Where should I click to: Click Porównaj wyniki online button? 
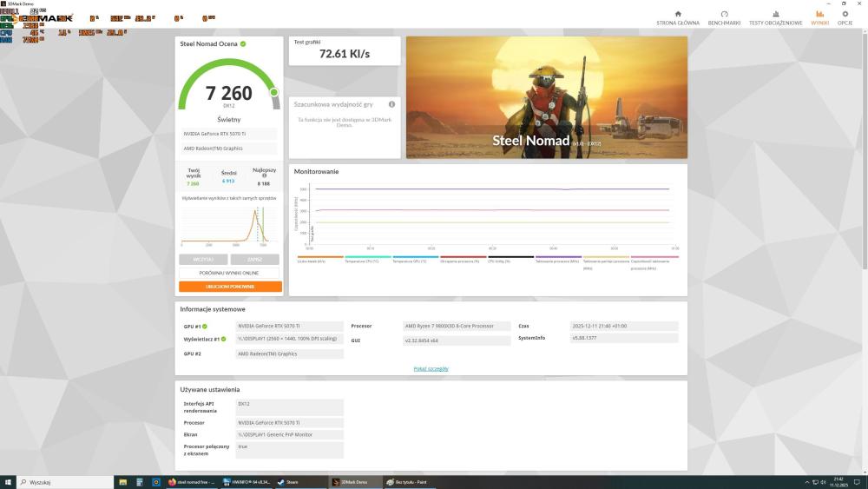point(230,273)
